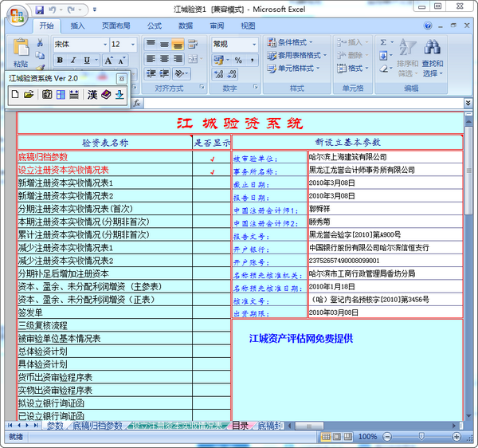Click 漢 icon in 江城验资系统 toolbar
The width and height of the screenshot is (478, 448).
92,95
